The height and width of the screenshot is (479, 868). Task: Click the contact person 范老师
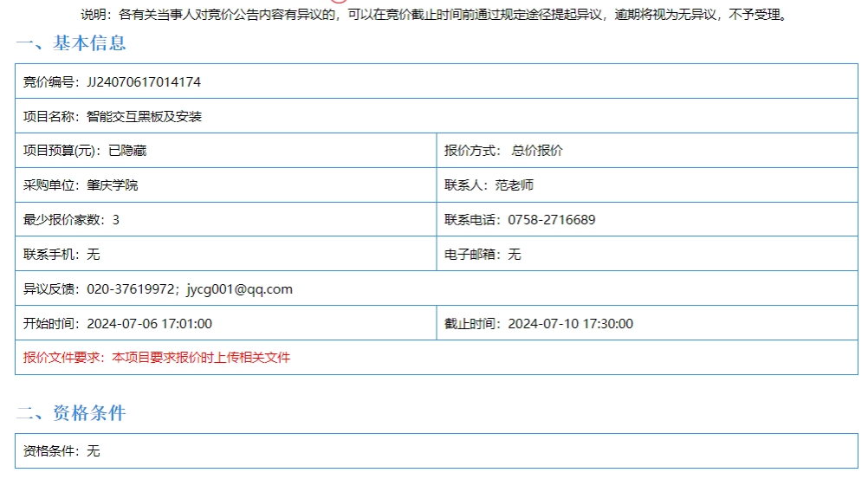coord(514,185)
